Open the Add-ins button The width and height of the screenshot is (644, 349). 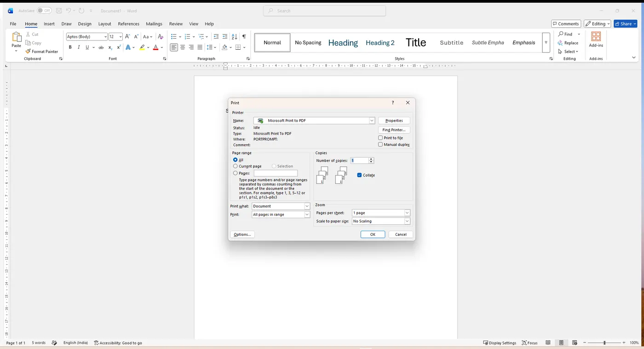596,40
